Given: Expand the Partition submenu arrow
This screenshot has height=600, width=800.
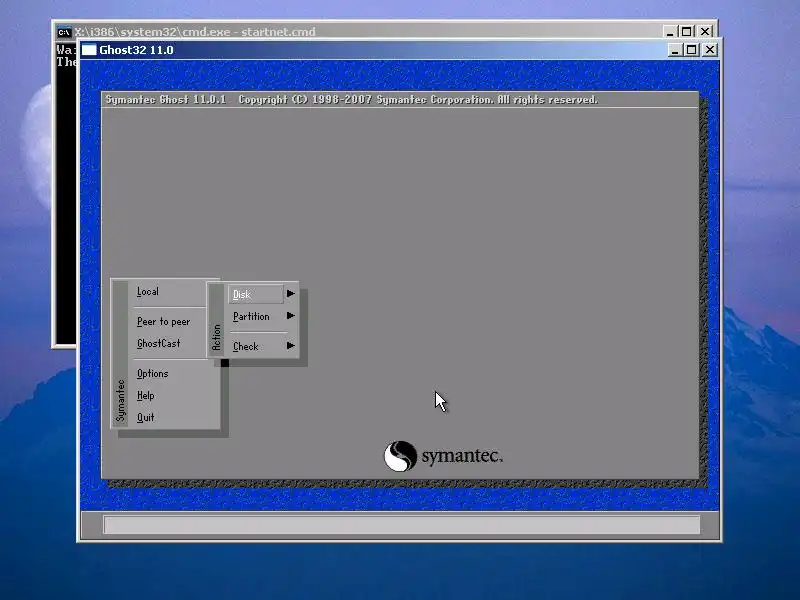Looking at the screenshot, I should click(x=291, y=316).
